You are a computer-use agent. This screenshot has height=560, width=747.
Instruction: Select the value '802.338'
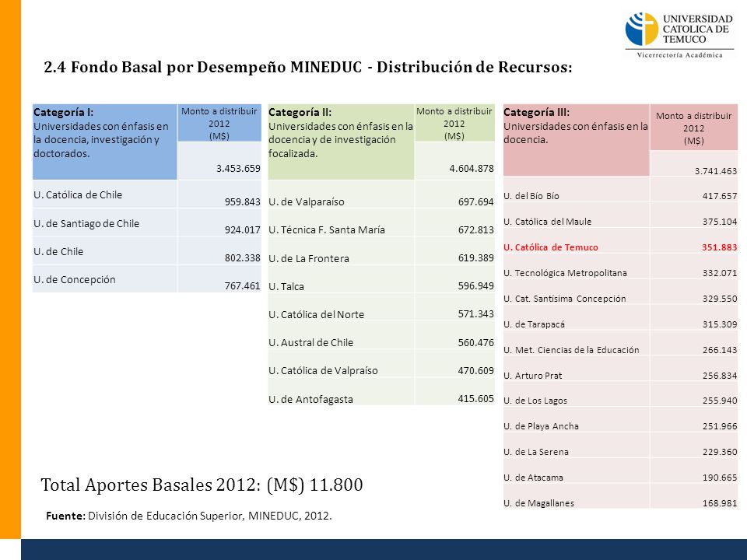[243, 258]
